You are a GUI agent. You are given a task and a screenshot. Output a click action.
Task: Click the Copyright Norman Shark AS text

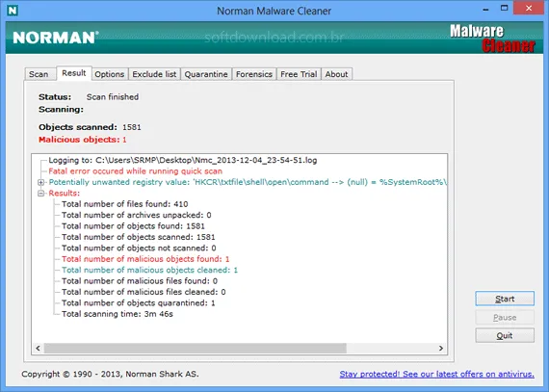110,374
